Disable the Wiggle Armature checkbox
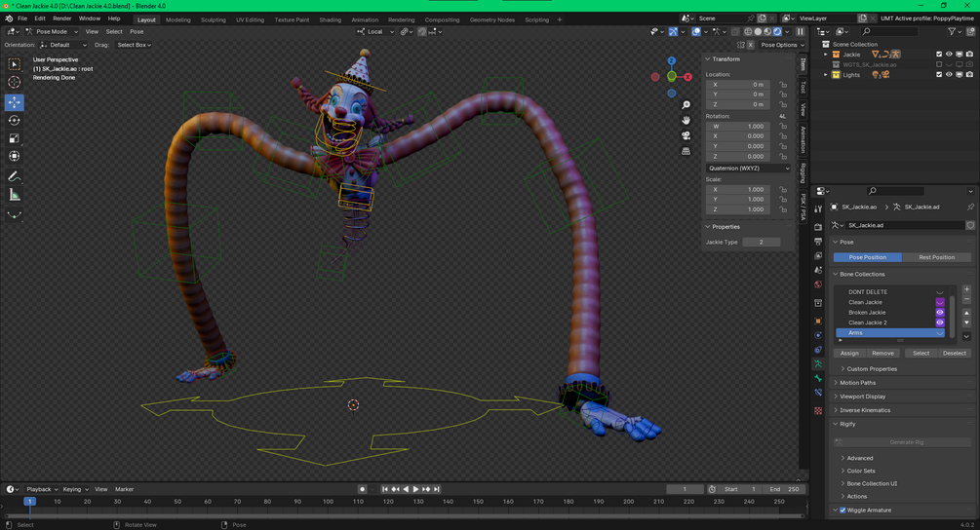 click(x=843, y=510)
